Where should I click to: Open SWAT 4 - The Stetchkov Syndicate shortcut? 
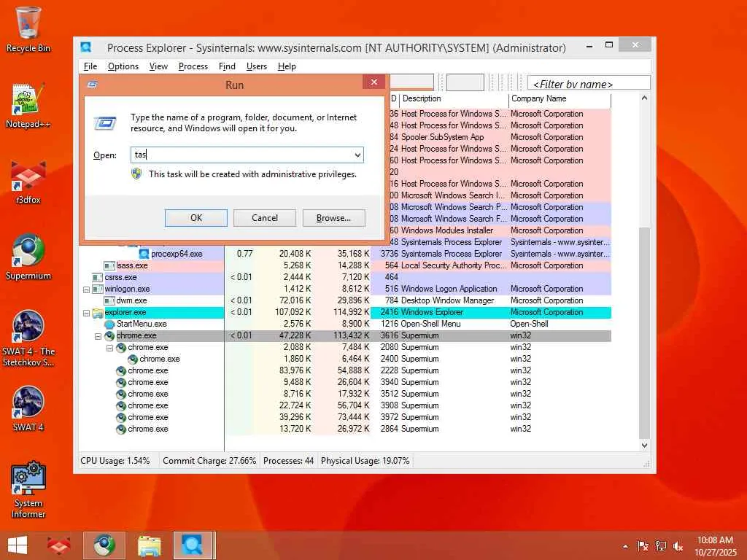click(28, 338)
